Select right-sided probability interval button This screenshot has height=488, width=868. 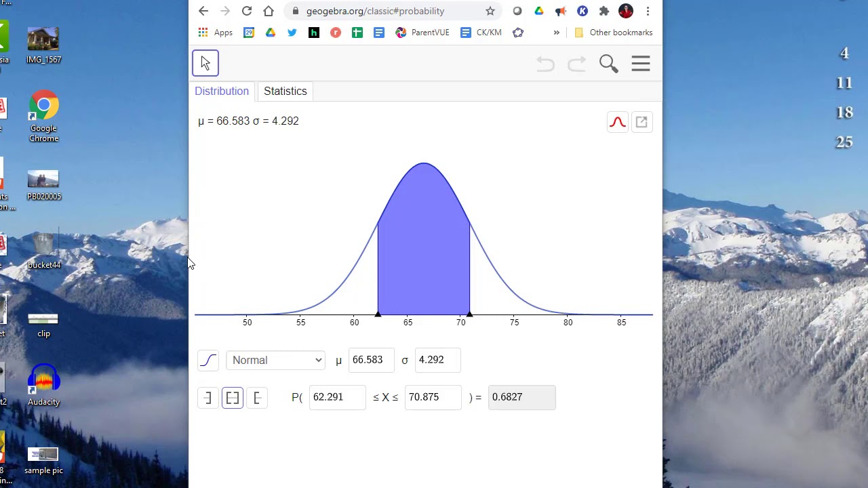[257, 398]
